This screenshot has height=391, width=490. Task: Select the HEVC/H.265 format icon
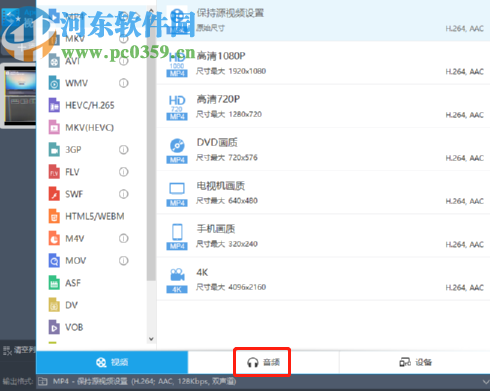click(x=54, y=105)
